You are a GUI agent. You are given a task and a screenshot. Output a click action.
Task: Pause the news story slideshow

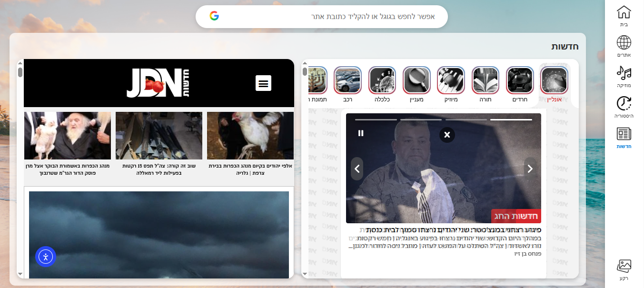361,133
